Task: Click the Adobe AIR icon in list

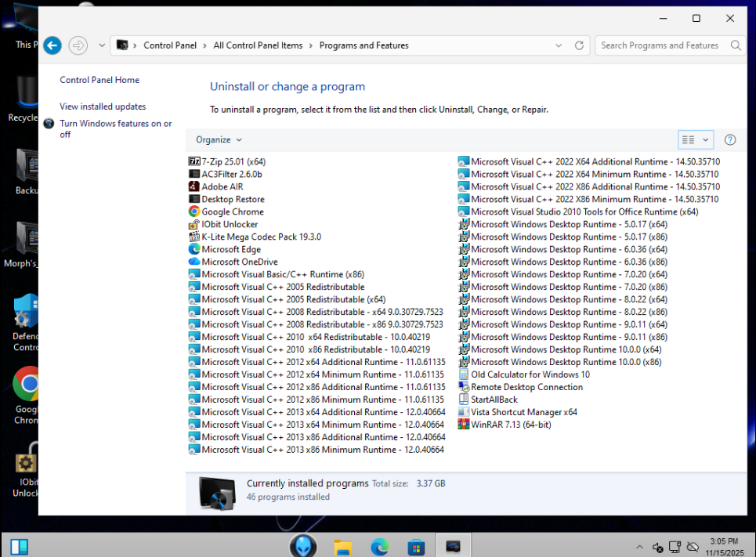Action: 194,186
